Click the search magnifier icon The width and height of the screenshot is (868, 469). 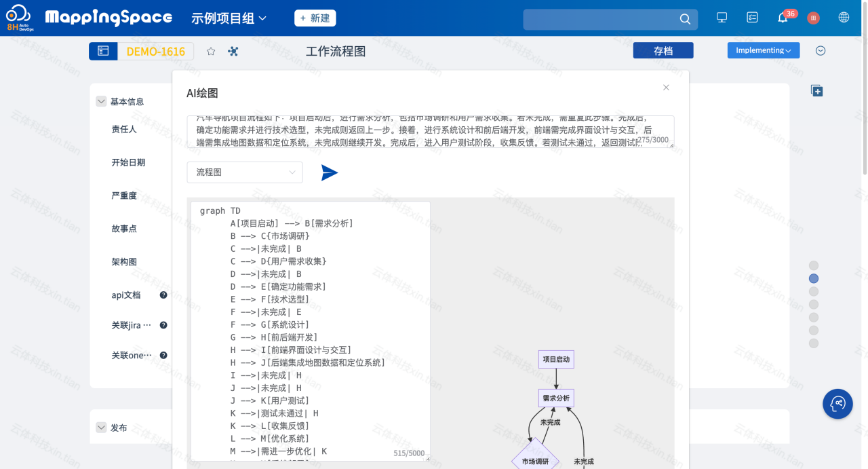(x=685, y=19)
